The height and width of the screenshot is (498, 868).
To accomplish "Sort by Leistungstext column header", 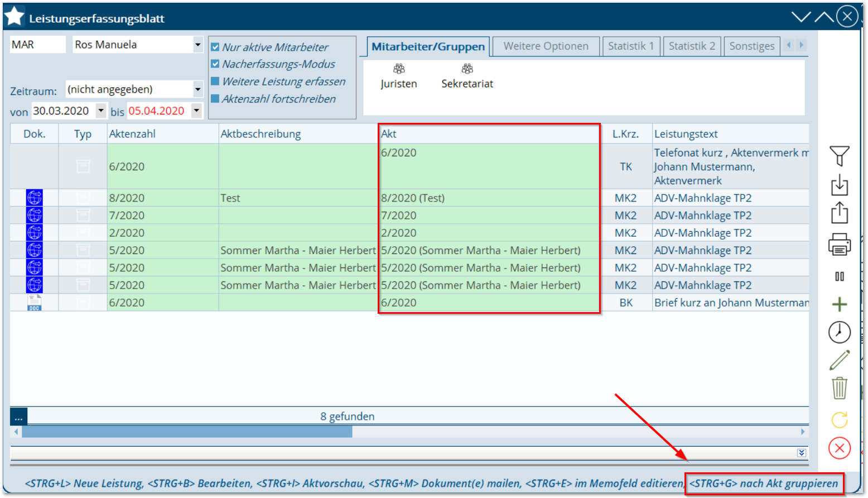I will tap(731, 134).
